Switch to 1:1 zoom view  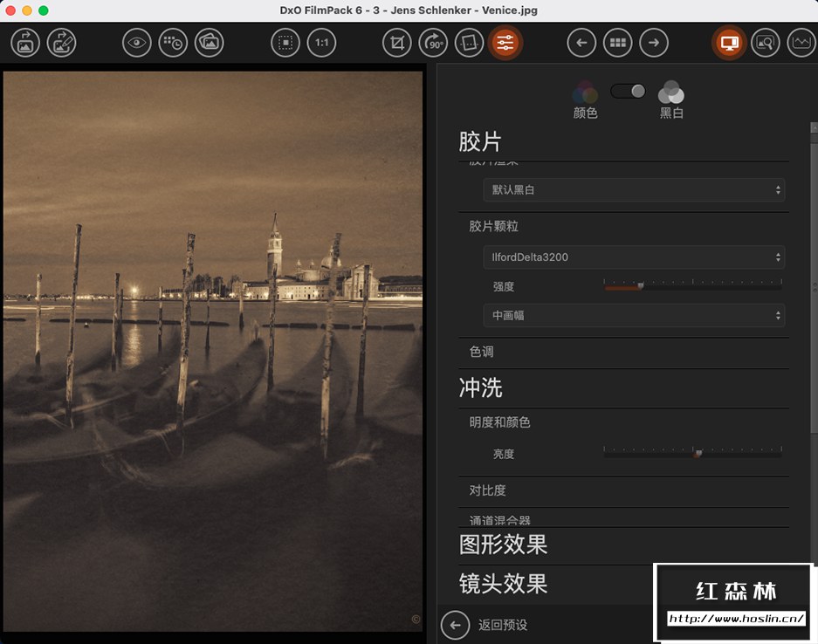pos(321,42)
